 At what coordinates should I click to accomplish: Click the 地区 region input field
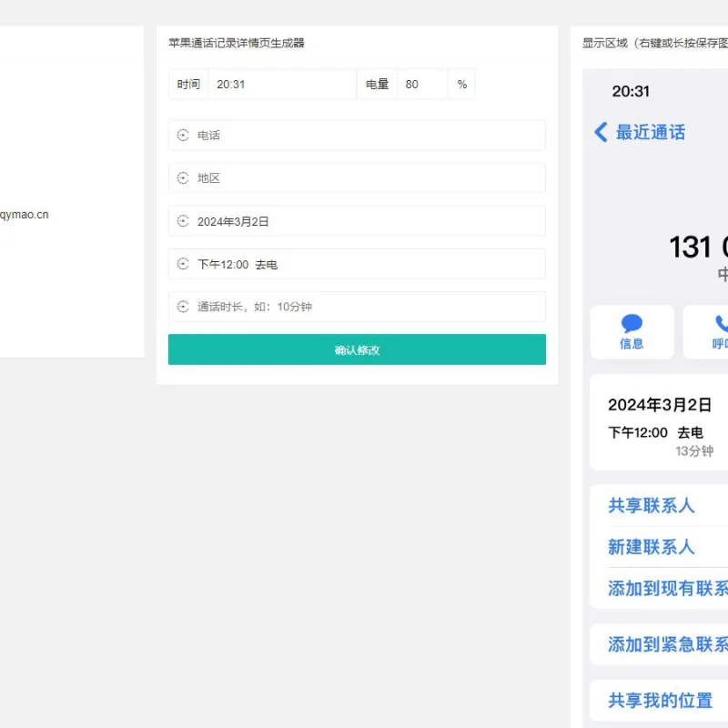point(357,177)
